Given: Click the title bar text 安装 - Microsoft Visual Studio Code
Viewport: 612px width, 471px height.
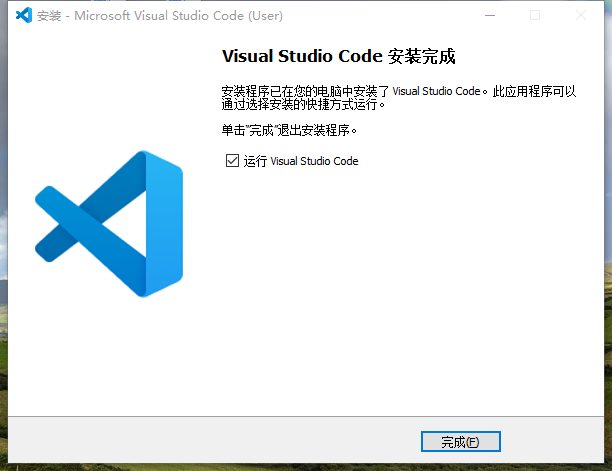Looking at the screenshot, I should click(x=160, y=16).
